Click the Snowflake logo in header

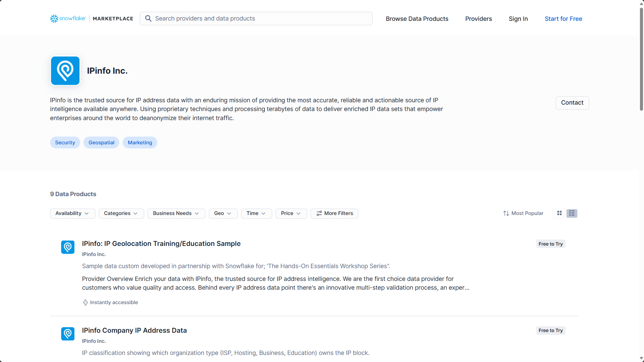68,19
